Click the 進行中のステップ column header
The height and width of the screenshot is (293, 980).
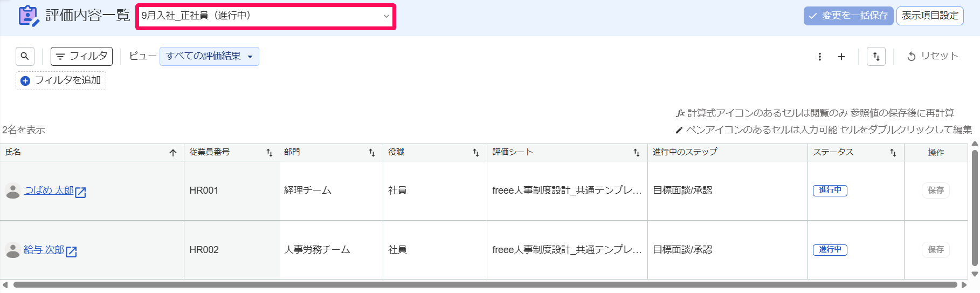(x=728, y=152)
